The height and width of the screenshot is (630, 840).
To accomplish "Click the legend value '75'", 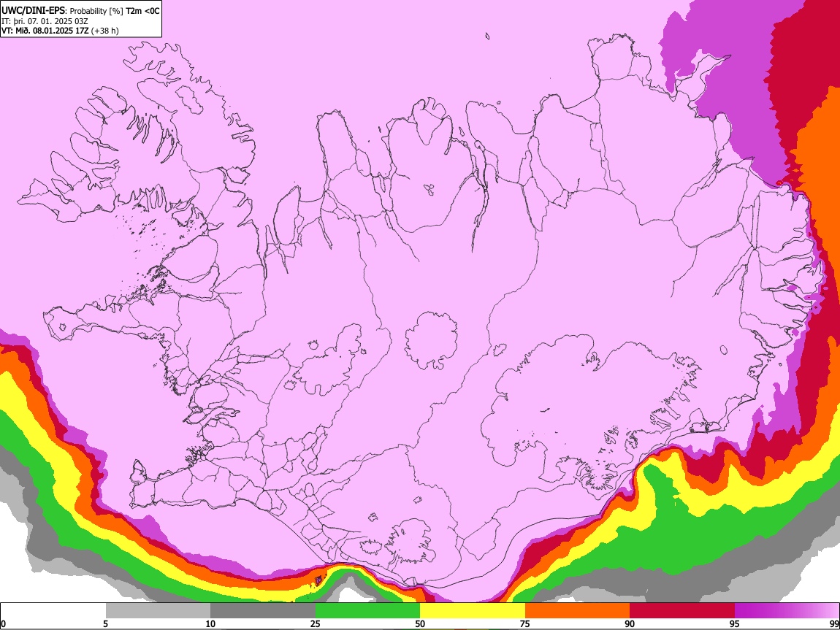I will click(x=525, y=623).
